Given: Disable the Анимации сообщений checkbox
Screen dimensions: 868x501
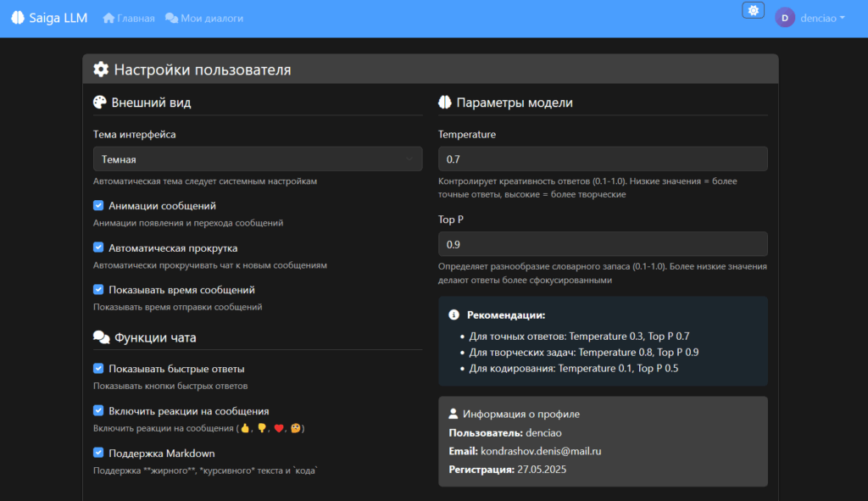Looking at the screenshot, I should click(98, 206).
